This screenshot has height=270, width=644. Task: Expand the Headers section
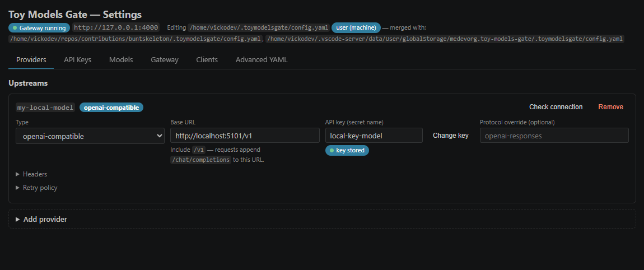click(31, 174)
